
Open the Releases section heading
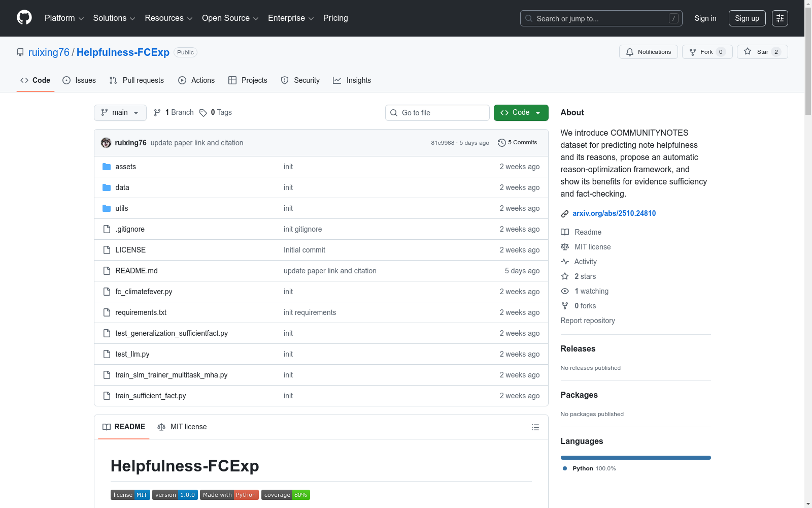tap(578, 348)
